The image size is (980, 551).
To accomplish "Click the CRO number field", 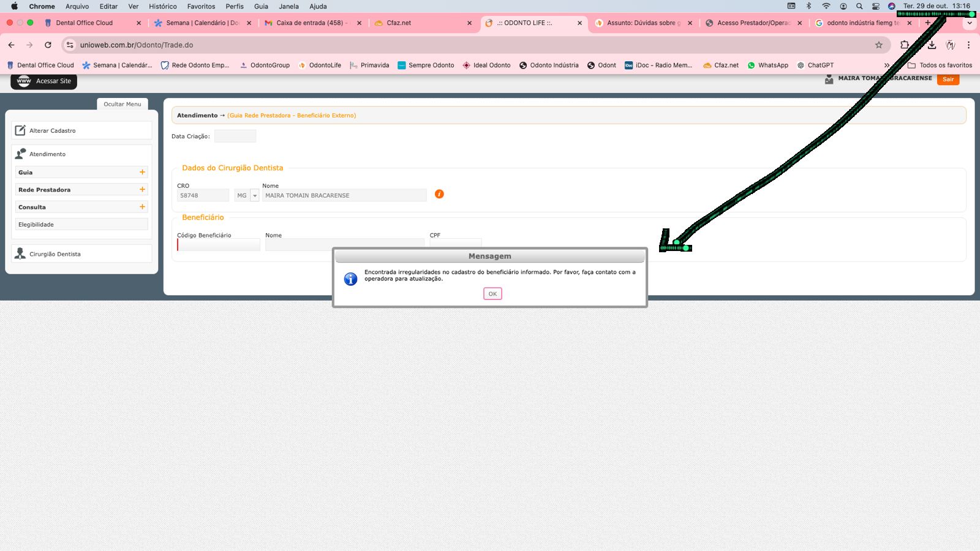I will [203, 195].
